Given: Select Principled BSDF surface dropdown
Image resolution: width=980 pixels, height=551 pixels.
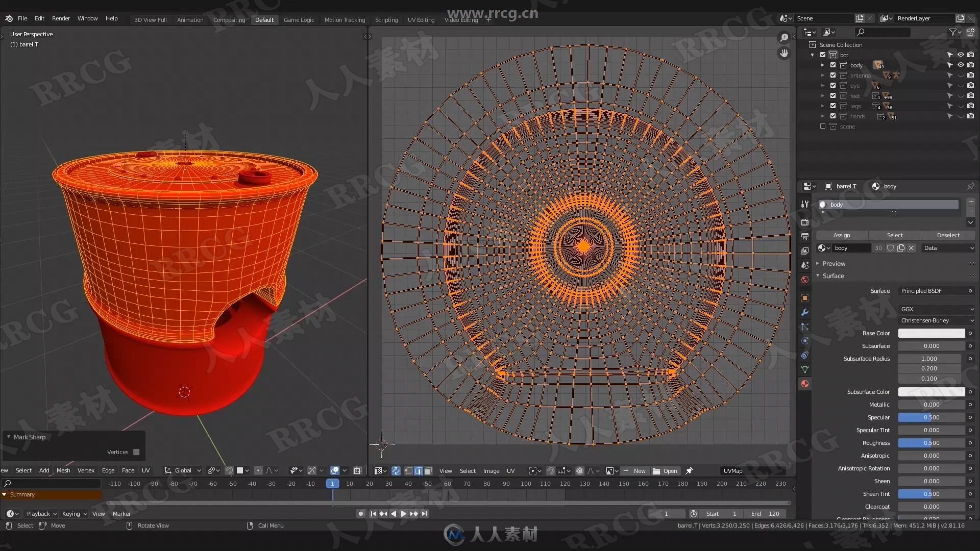Looking at the screenshot, I should [x=932, y=291].
